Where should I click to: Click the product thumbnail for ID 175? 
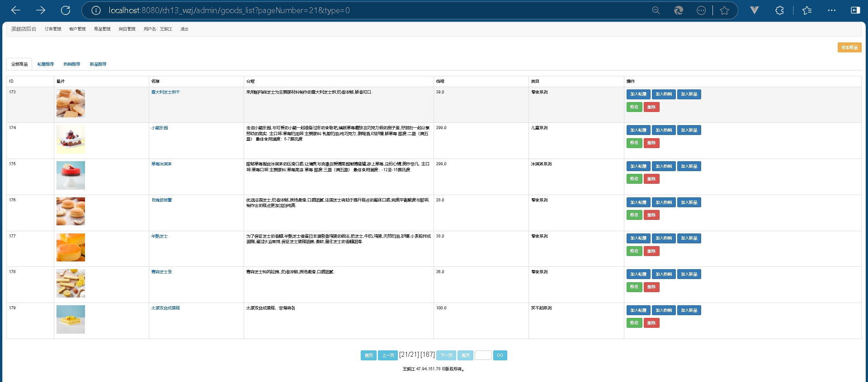tap(71, 175)
